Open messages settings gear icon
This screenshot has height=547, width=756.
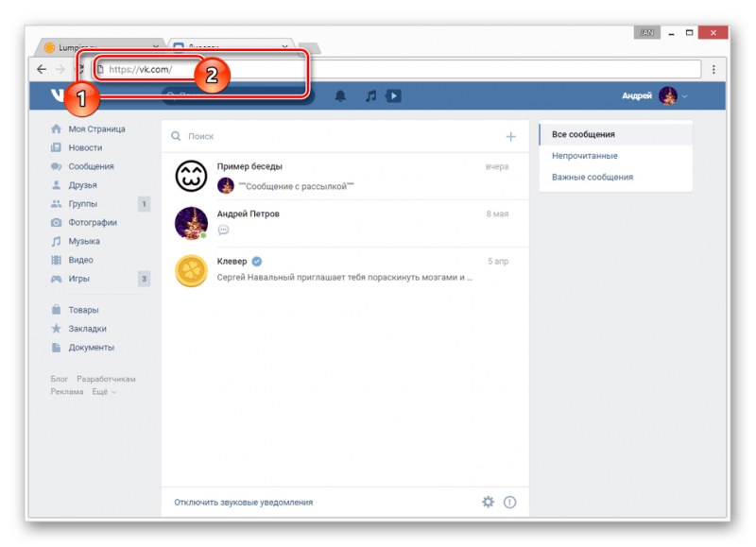488,503
